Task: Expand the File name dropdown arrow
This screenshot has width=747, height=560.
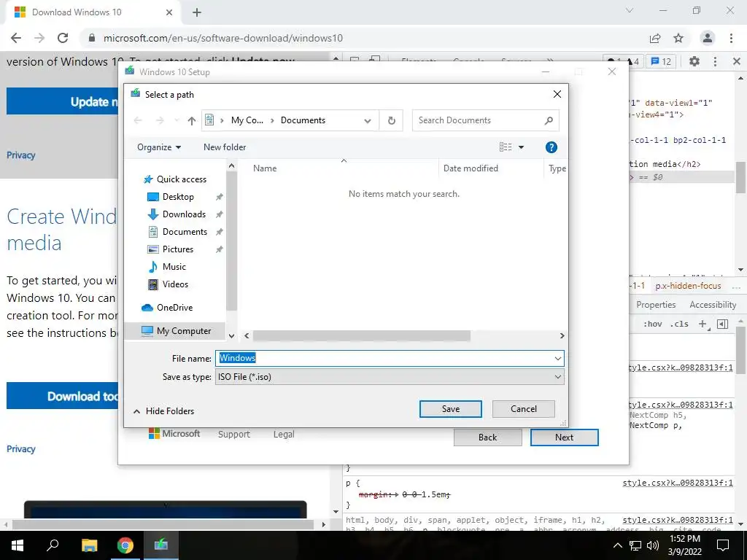Action: point(558,358)
